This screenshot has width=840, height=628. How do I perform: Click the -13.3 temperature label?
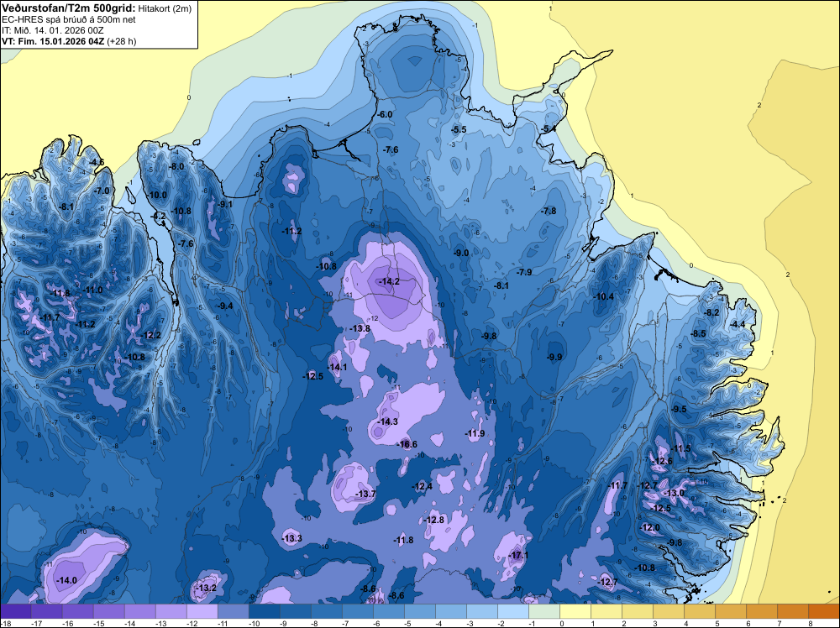pyautogui.click(x=292, y=539)
